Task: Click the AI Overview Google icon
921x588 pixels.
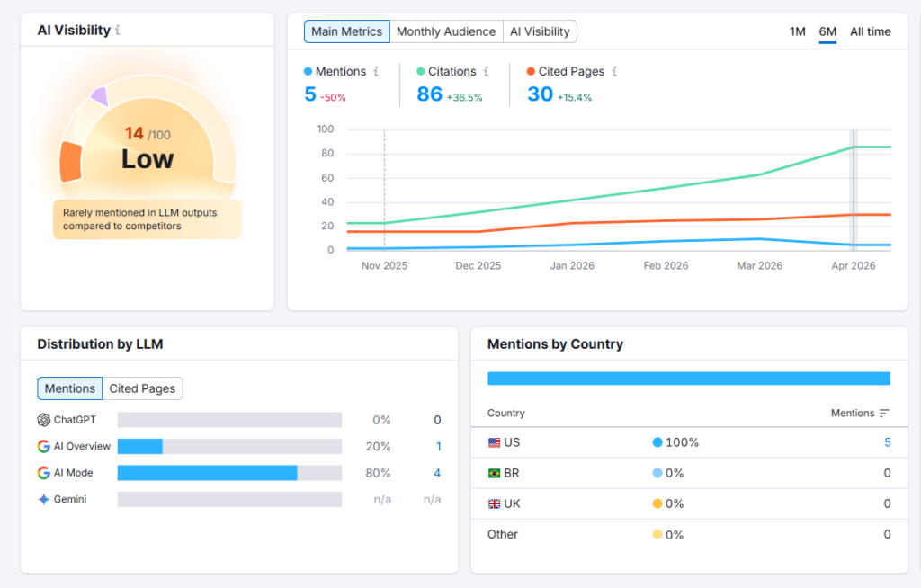Action: tap(42, 446)
